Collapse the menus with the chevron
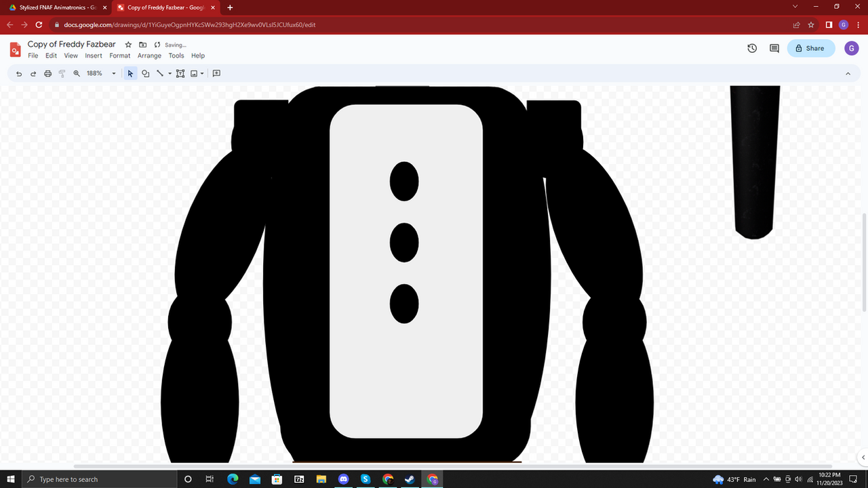The width and height of the screenshot is (868, 488). [848, 73]
